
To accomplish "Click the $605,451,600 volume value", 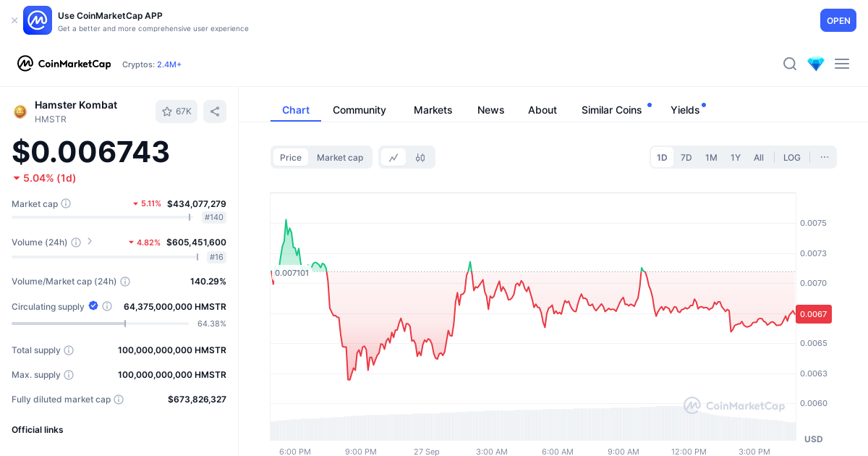I will coord(196,242).
